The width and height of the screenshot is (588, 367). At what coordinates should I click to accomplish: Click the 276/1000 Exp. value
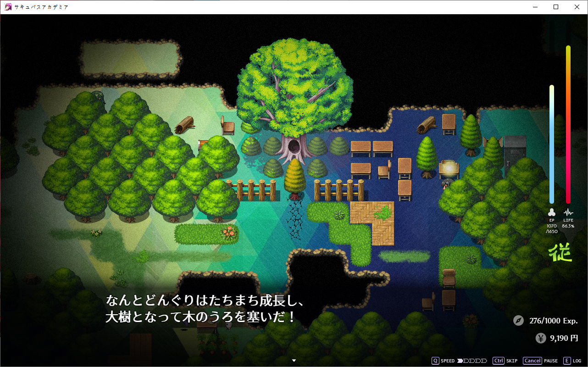click(553, 321)
